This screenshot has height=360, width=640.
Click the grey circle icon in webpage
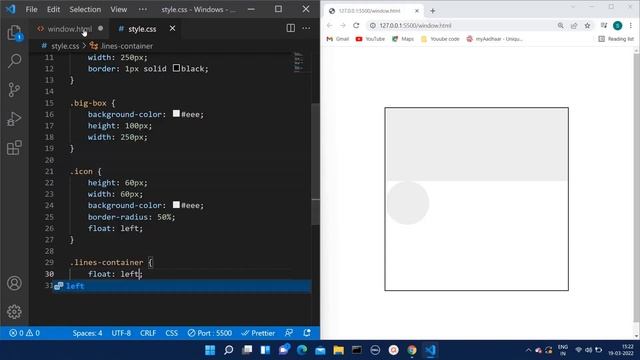click(407, 202)
